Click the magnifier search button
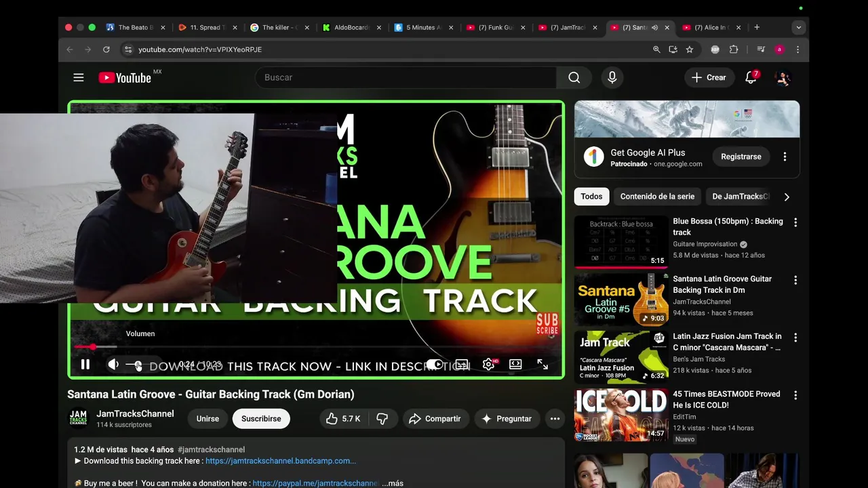 [574, 77]
